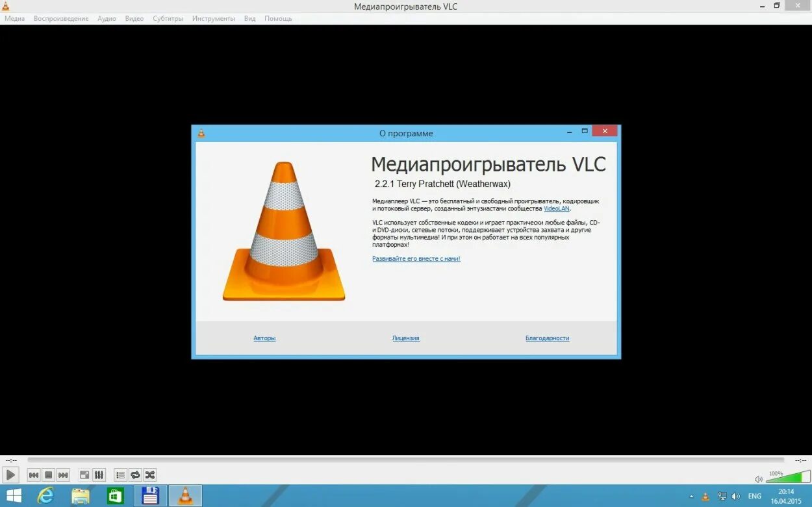Click VLC cone icon in main title bar
Image resolution: width=812 pixels, height=507 pixels.
click(6, 6)
